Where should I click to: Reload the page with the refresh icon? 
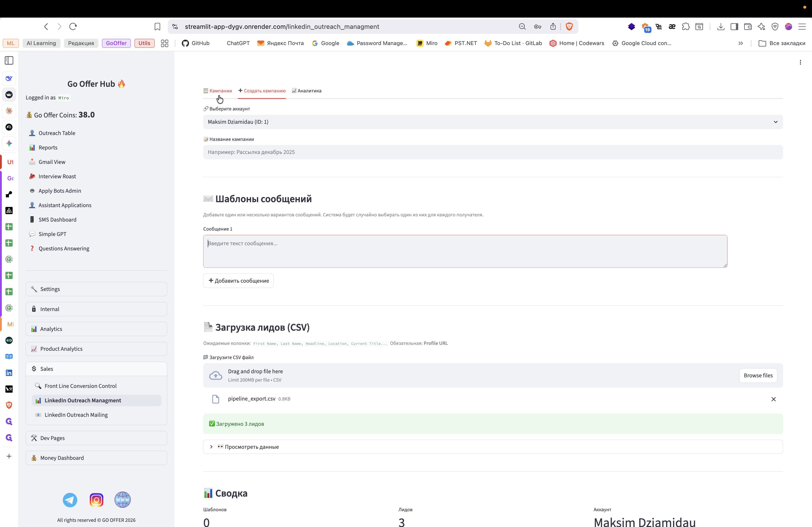pyautogui.click(x=73, y=27)
